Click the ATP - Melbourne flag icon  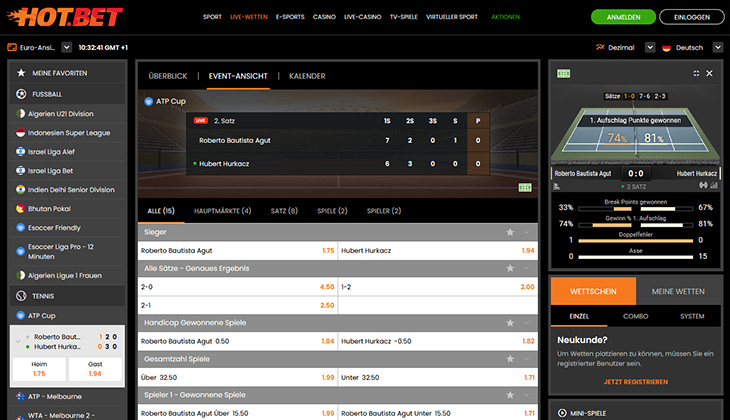(x=20, y=396)
